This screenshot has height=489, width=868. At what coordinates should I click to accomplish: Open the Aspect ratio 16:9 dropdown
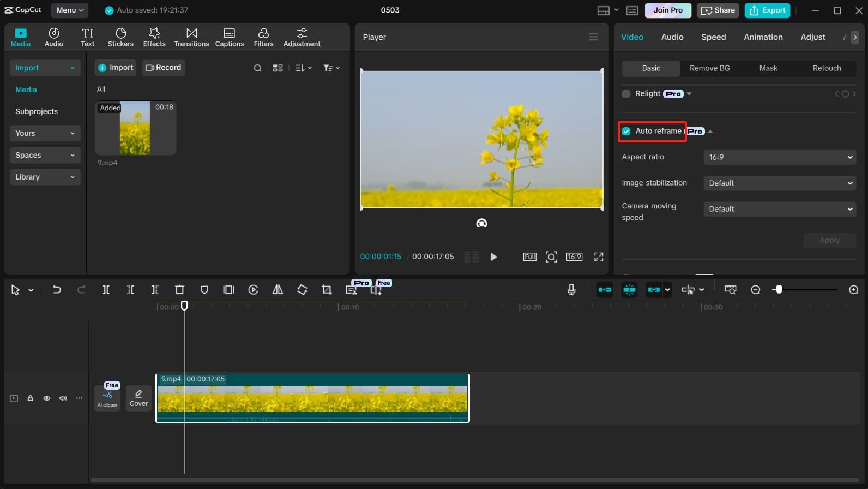pyautogui.click(x=780, y=157)
